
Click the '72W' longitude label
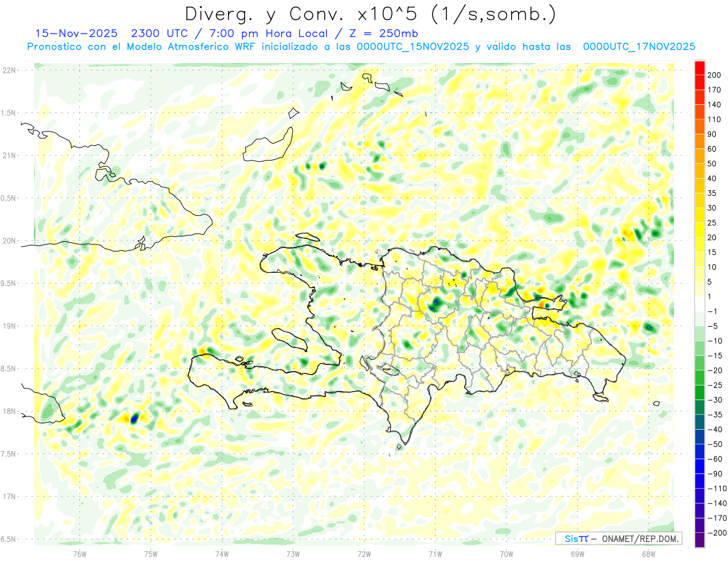tap(364, 554)
